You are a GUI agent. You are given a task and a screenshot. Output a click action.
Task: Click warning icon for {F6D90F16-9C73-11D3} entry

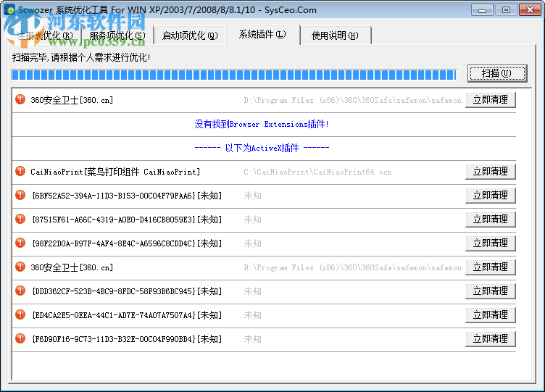pos(20,338)
